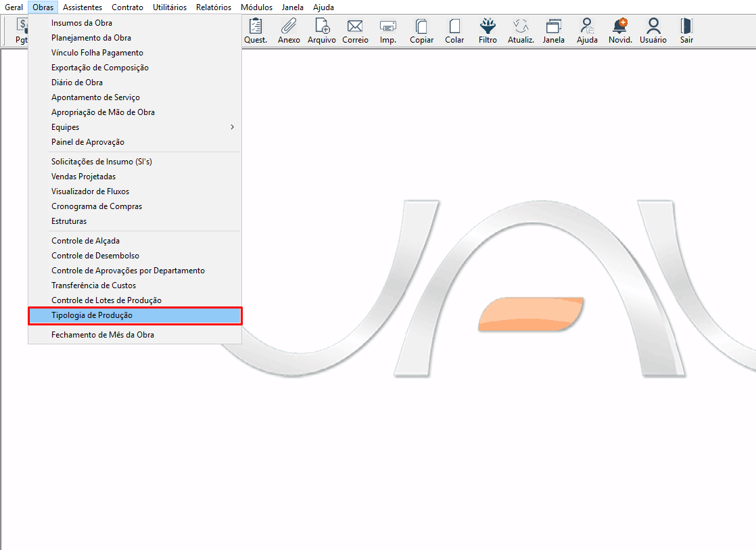Viewport: 756px width, 550px height.
Task: Open Painel de Aprovação item
Action: point(88,142)
